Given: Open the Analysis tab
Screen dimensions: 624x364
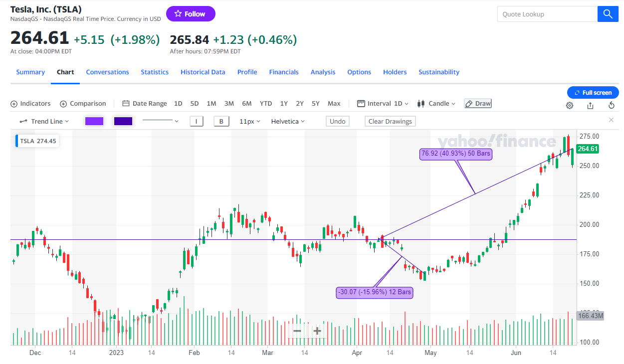Looking at the screenshot, I should pos(323,72).
